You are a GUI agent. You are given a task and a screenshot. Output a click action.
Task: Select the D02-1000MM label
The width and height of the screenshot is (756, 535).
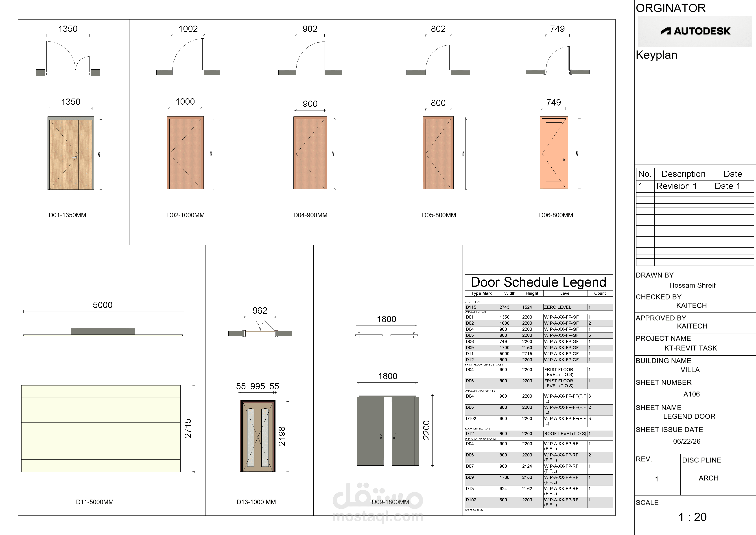[186, 215]
